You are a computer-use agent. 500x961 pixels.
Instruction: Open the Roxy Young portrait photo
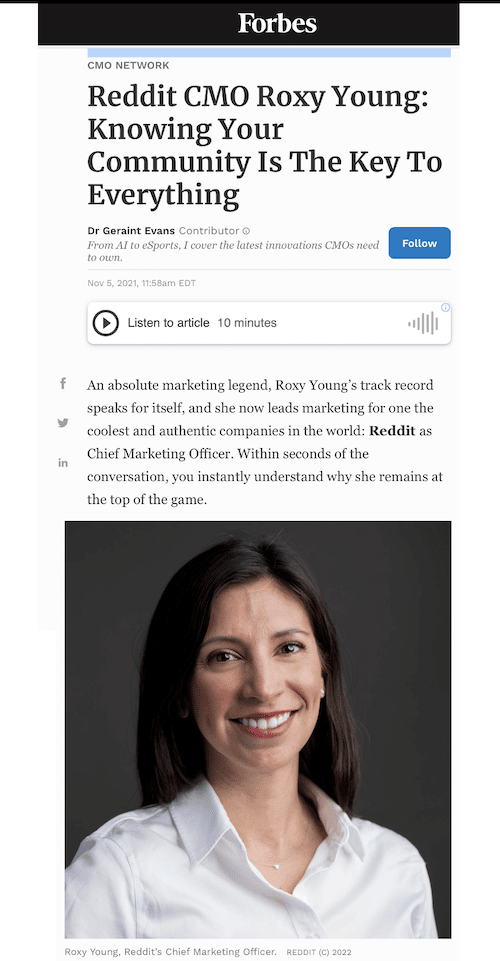tap(258, 729)
